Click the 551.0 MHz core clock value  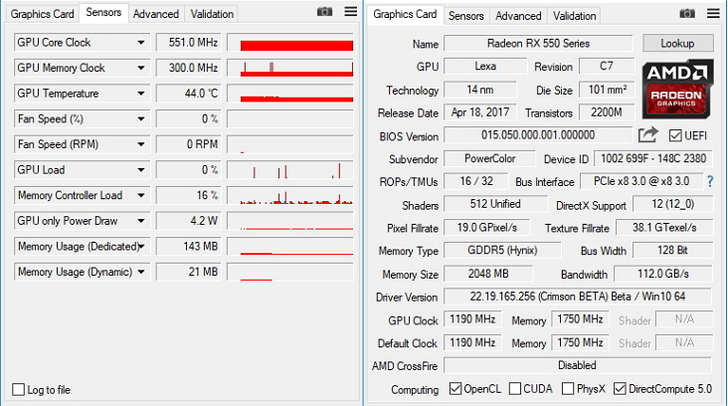click(188, 42)
